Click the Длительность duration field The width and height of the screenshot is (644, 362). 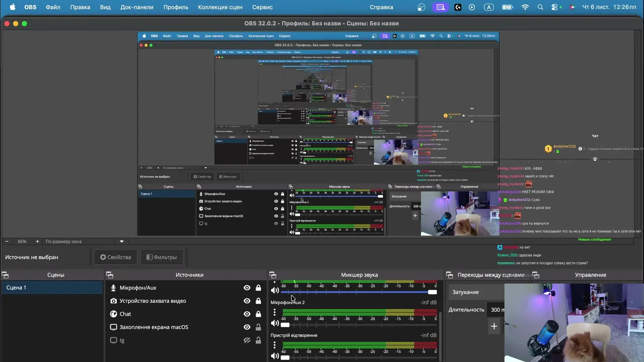click(x=497, y=310)
